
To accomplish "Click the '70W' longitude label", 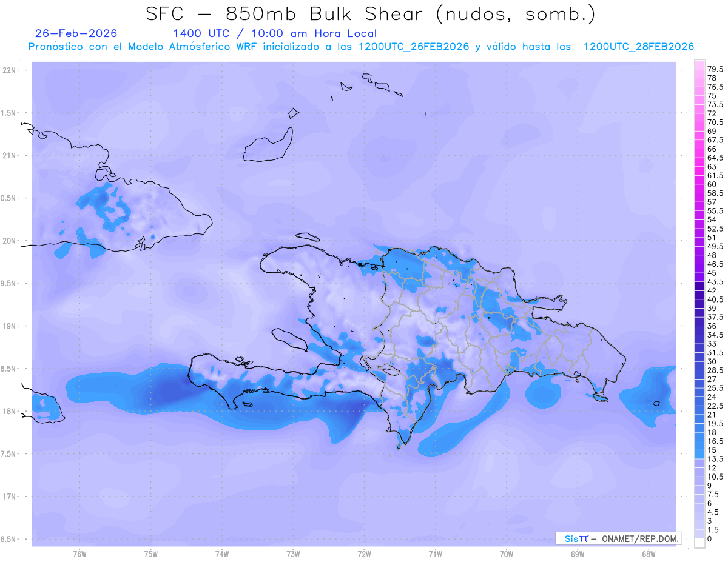I will [507, 554].
